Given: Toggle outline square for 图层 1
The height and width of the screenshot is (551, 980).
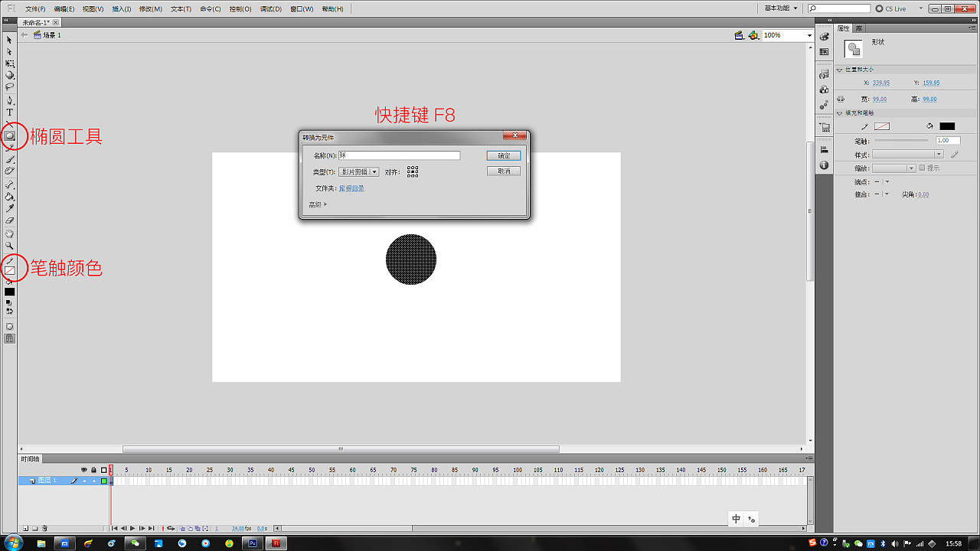Looking at the screenshot, I should 103,481.
